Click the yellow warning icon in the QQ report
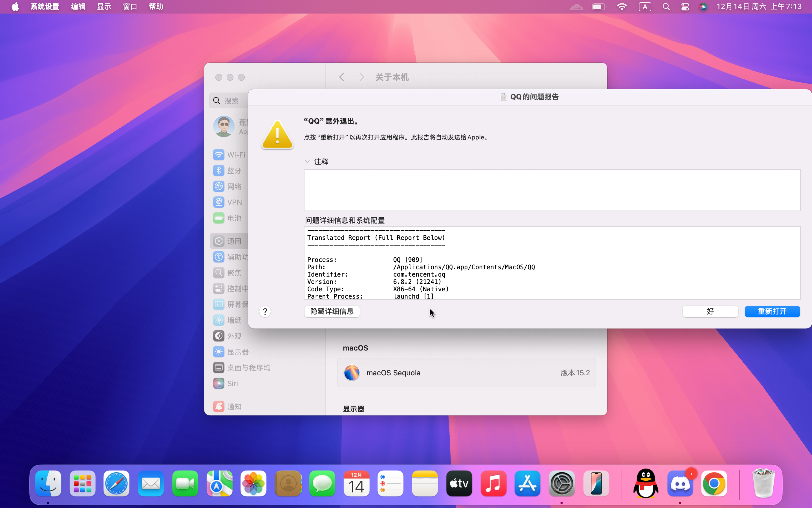The width and height of the screenshot is (812, 508). tap(277, 135)
